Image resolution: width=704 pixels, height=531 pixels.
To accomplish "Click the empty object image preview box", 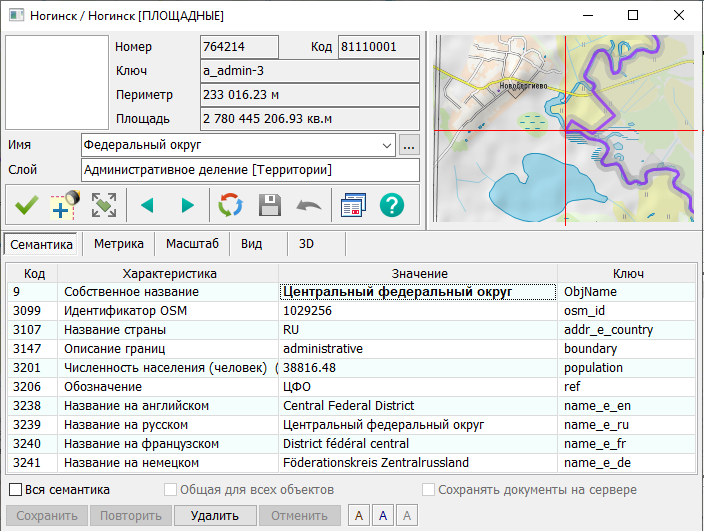I will (x=57, y=83).
